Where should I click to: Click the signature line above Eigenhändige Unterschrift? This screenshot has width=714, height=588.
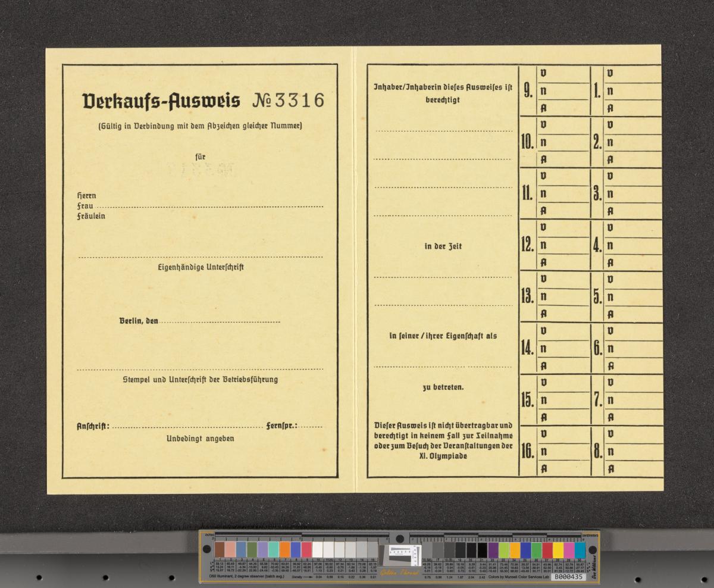pos(200,257)
